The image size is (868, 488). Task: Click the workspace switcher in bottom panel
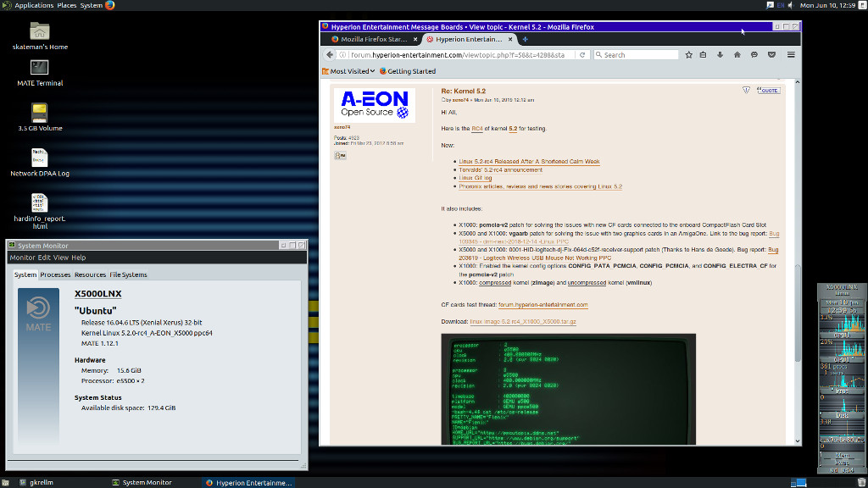pyautogui.click(x=798, y=482)
